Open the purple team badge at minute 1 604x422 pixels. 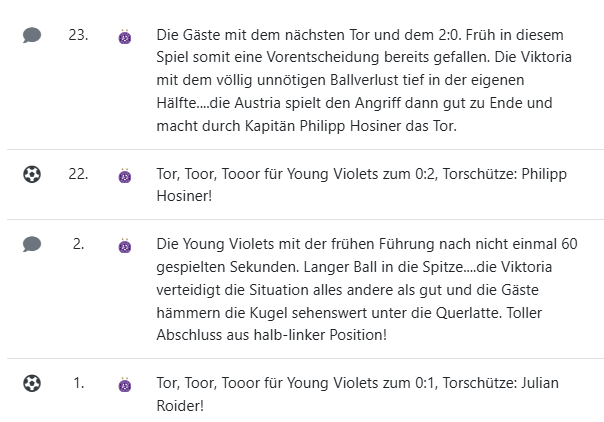[x=125, y=383]
